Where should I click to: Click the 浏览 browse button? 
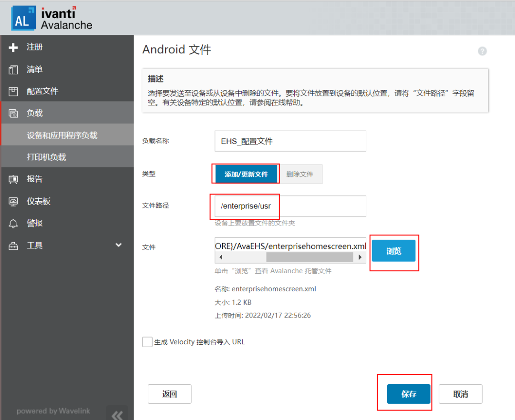pos(393,251)
